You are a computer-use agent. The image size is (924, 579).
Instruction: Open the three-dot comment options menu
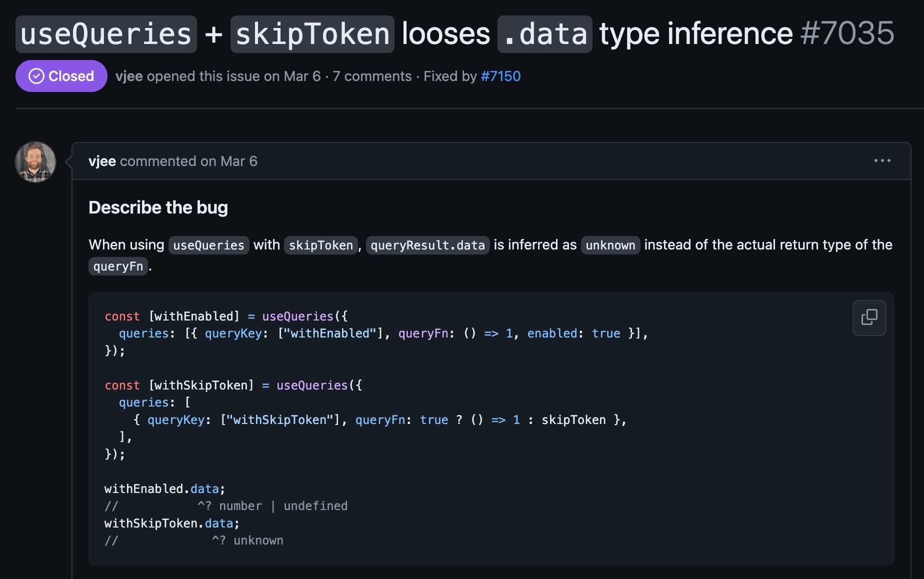(882, 160)
